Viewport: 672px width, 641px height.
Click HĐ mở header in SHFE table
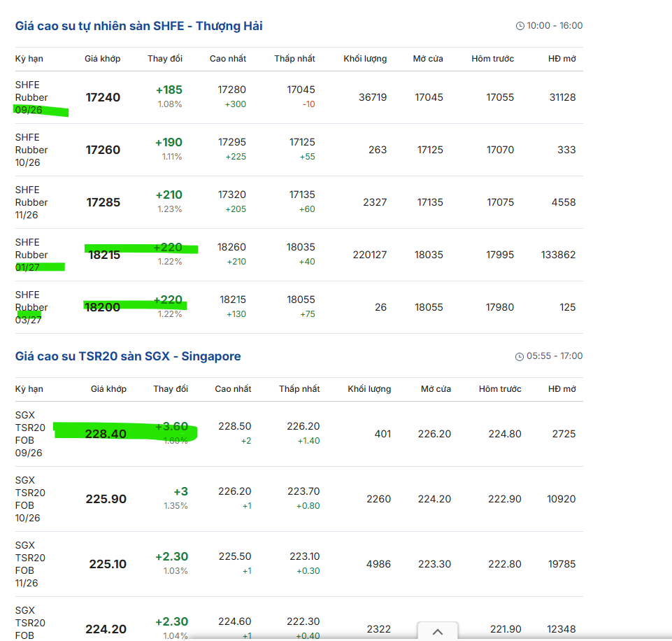coord(562,59)
